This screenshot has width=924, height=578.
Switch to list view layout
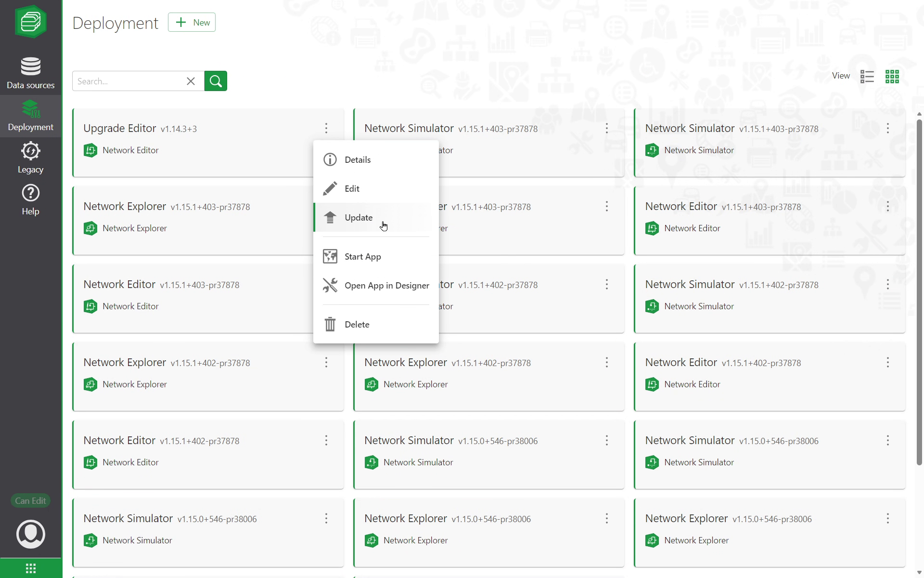tap(867, 76)
